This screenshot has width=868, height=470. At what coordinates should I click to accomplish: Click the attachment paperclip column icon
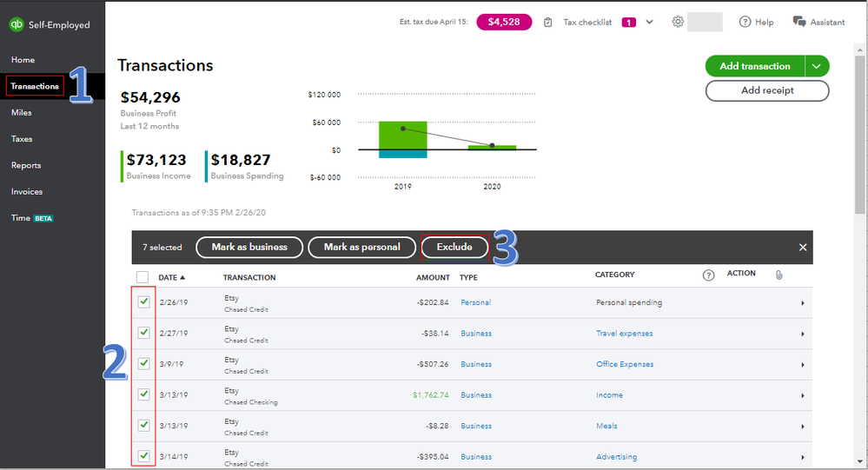click(x=779, y=275)
